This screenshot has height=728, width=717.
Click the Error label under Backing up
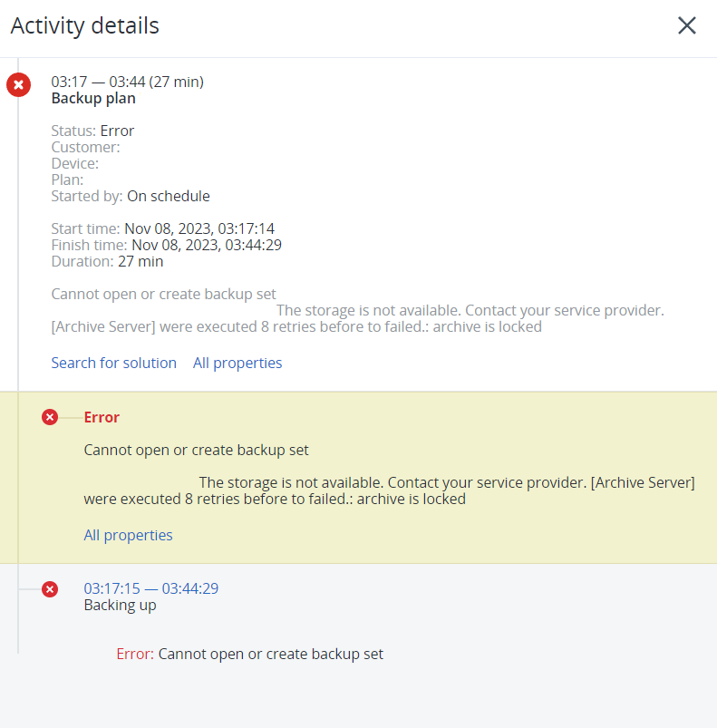click(x=134, y=654)
